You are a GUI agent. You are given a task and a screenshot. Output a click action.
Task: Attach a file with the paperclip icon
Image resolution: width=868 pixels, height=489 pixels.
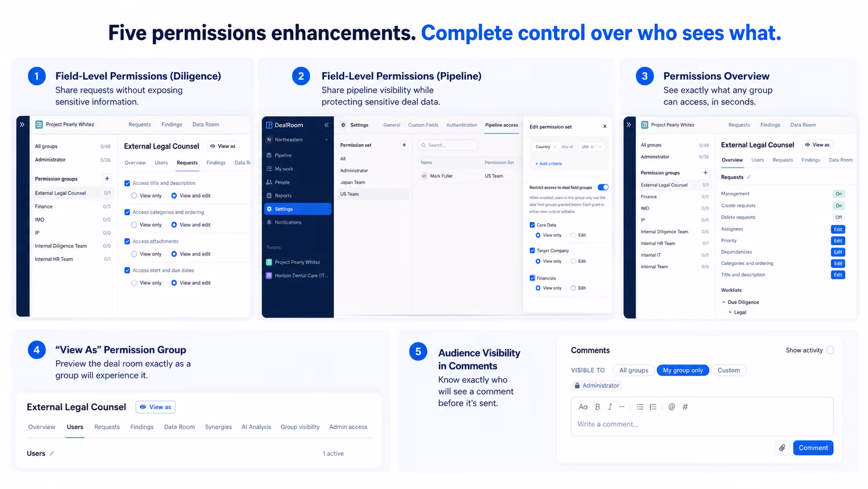[782, 447]
